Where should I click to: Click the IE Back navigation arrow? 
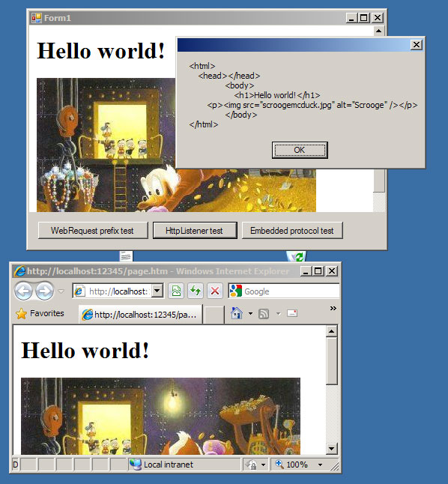pos(23,291)
